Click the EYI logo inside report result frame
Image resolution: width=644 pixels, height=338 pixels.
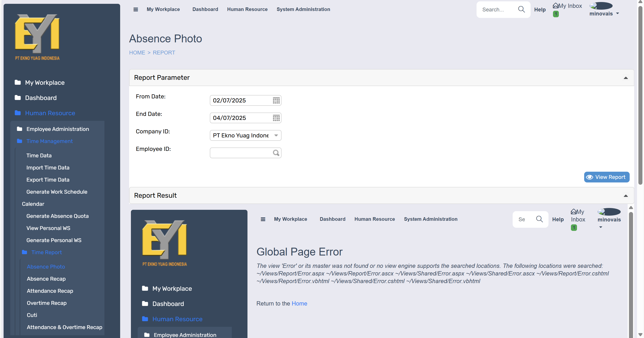click(165, 243)
